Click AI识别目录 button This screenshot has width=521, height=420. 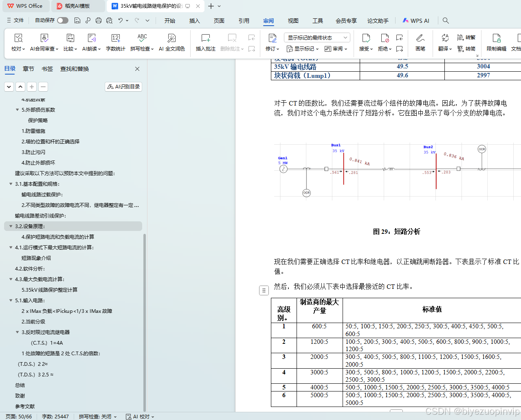[123, 86]
